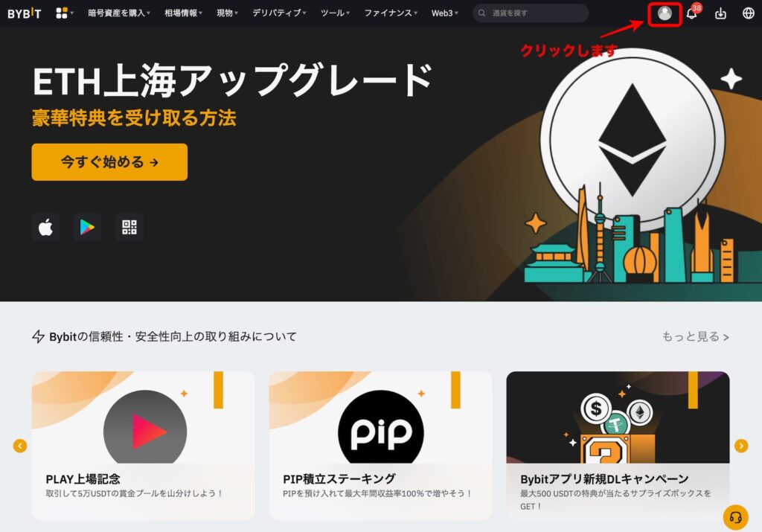
Task: Expand the デリバティブ dropdown
Action: pyautogui.click(x=279, y=13)
